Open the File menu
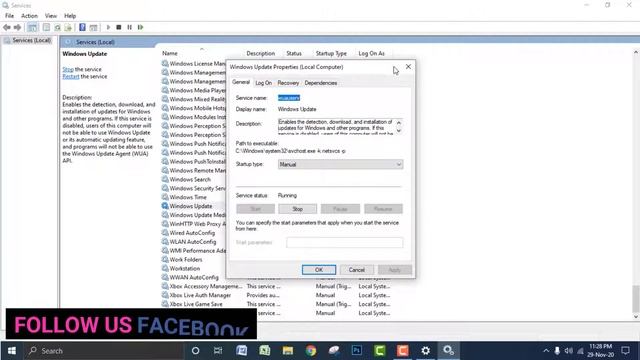The height and width of the screenshot is (360, 640). 9,16
